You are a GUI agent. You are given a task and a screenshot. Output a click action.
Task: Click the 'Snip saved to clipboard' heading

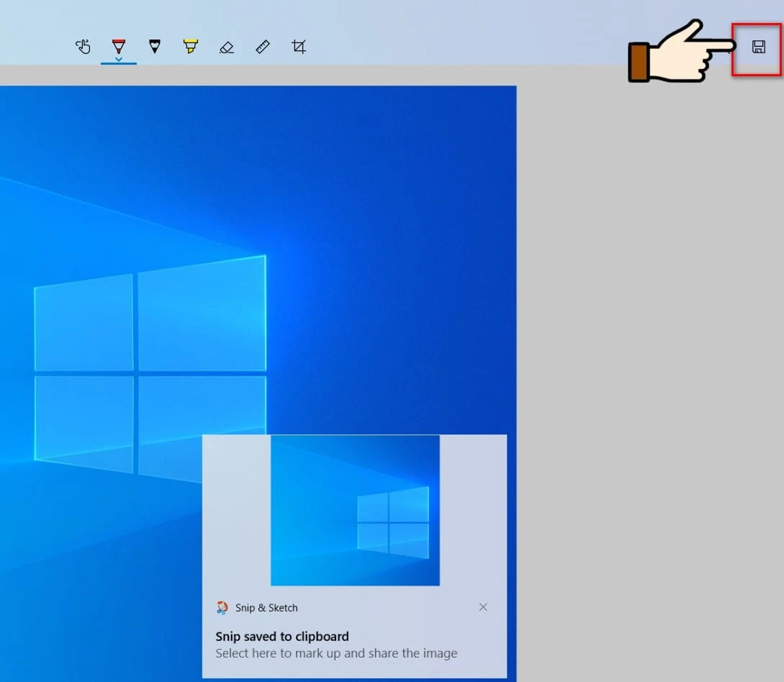282,636
